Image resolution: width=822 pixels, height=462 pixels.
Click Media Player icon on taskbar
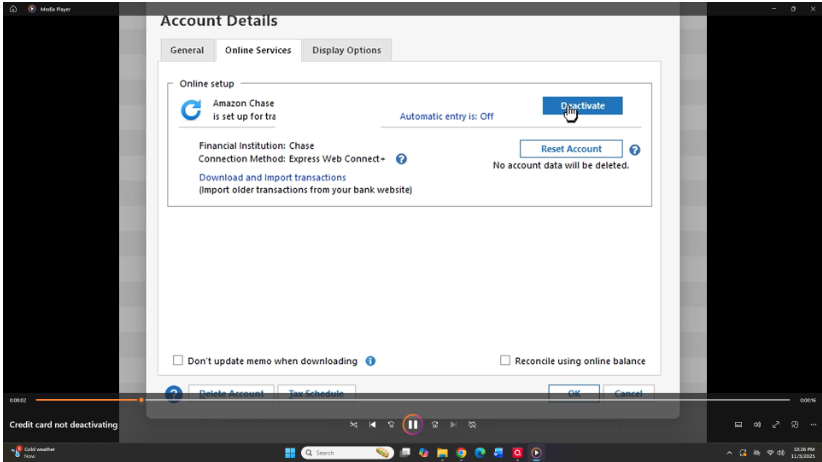[x=536, y=453]
